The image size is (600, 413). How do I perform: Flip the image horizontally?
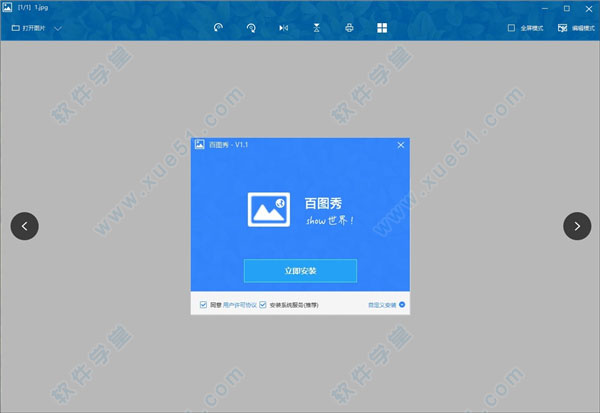coord(284,28)
